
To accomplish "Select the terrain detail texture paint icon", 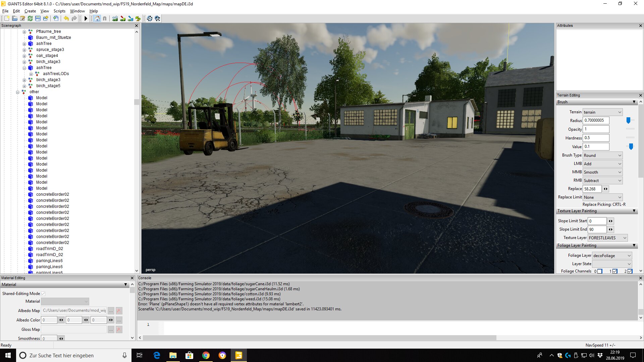I will [x=123, y=18].
